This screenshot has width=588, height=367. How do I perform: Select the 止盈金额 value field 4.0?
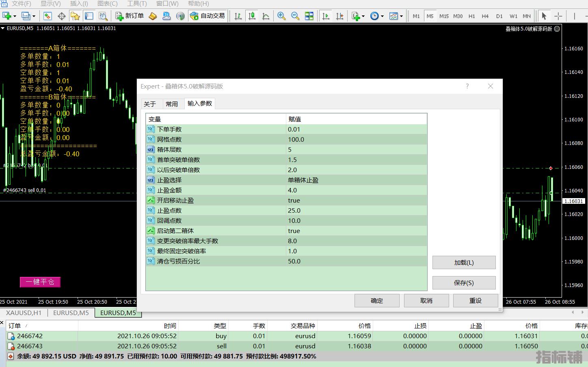tap(357, 190)
